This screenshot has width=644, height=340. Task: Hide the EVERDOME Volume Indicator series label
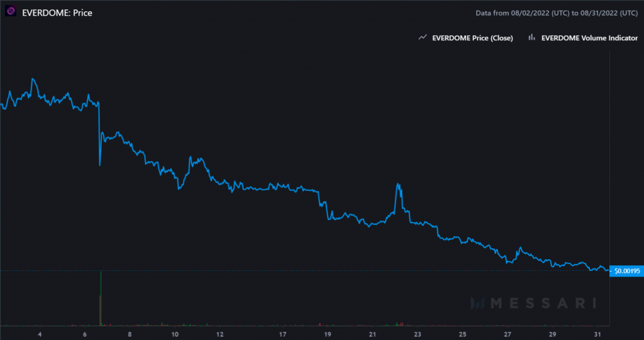pos(589,38)
